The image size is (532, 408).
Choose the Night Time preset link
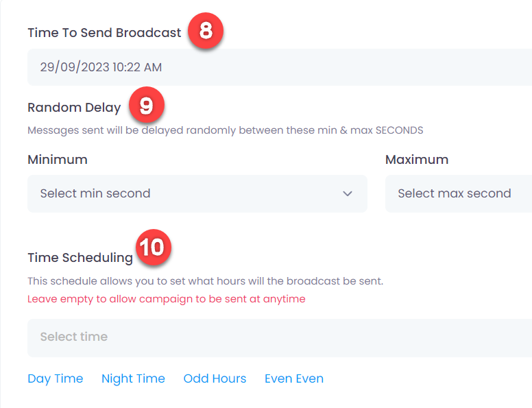[x=133, y=379]
